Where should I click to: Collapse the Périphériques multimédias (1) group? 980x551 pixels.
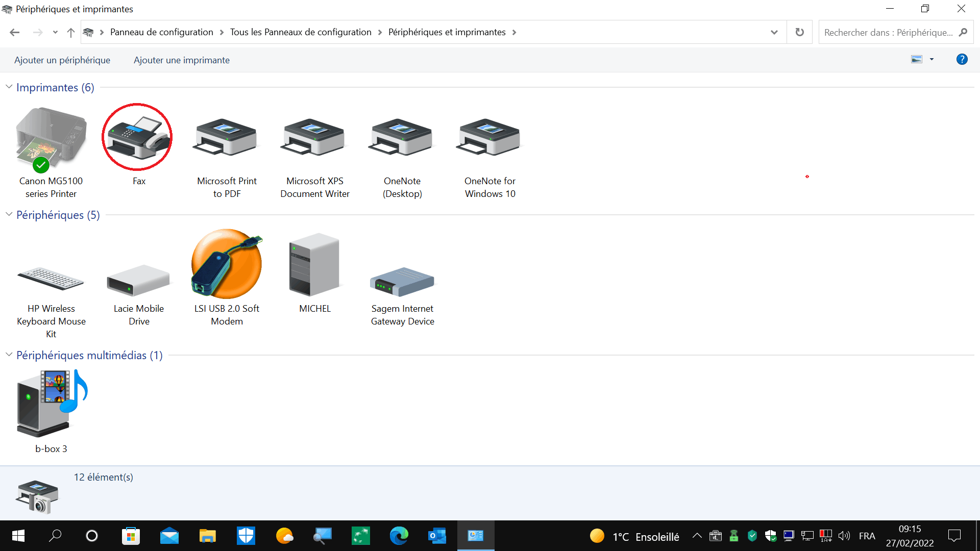(9, 355)
